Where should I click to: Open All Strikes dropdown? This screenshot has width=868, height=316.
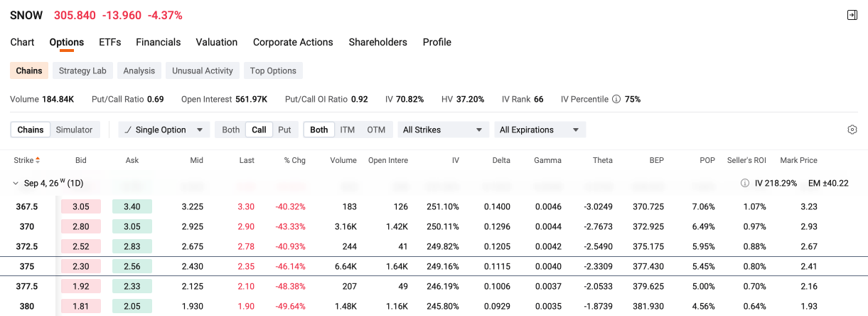point(444,130)
